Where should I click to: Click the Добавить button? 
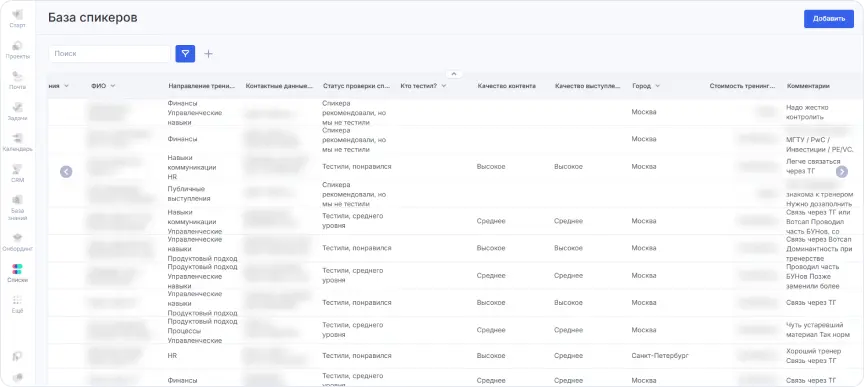click(829, 19)
